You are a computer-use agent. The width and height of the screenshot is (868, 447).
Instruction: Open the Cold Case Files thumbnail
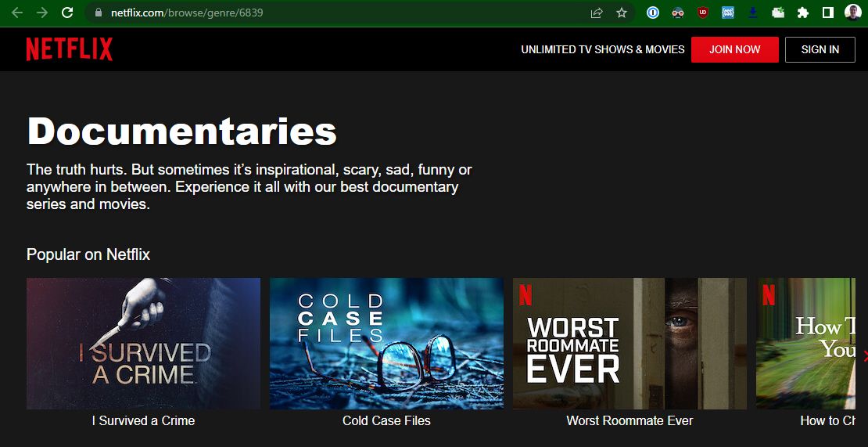tap(386, 344)
